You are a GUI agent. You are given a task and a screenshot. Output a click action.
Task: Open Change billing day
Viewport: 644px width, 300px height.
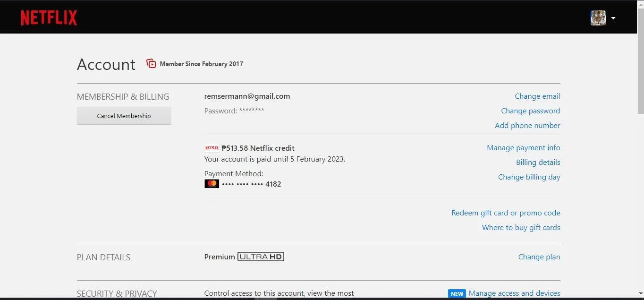click(529, 177)
